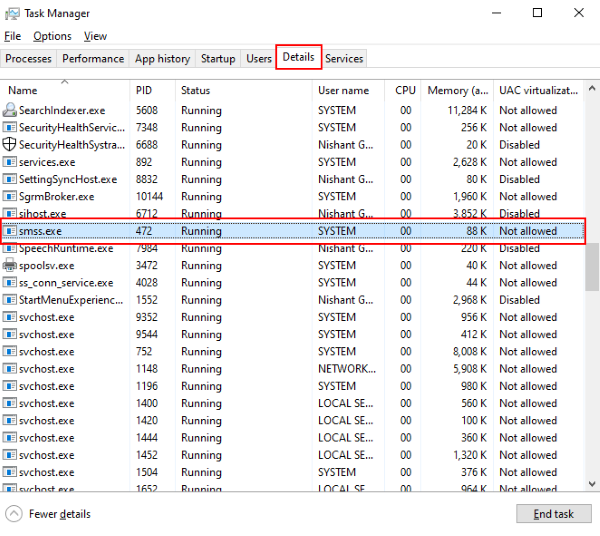This screenshot has height=536, width=600.
Task: Click the 8,008 K memory value
Action: click(x=470, y=351)
